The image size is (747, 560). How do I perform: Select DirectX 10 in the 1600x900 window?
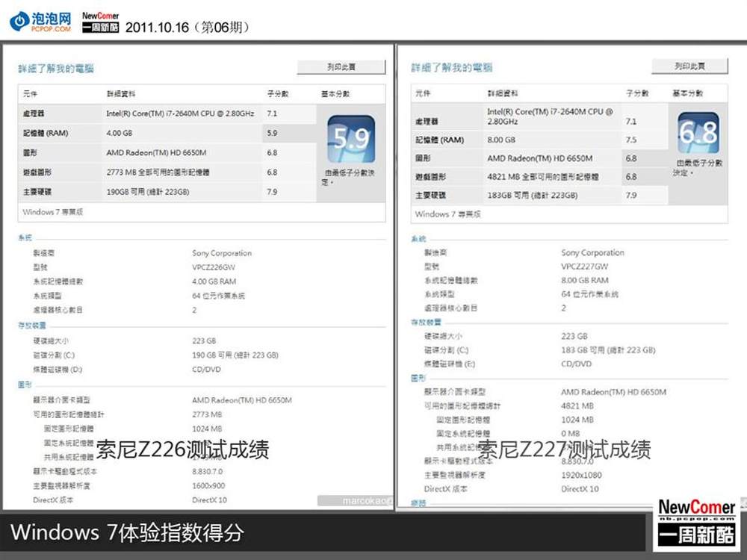tap(210, 500)
